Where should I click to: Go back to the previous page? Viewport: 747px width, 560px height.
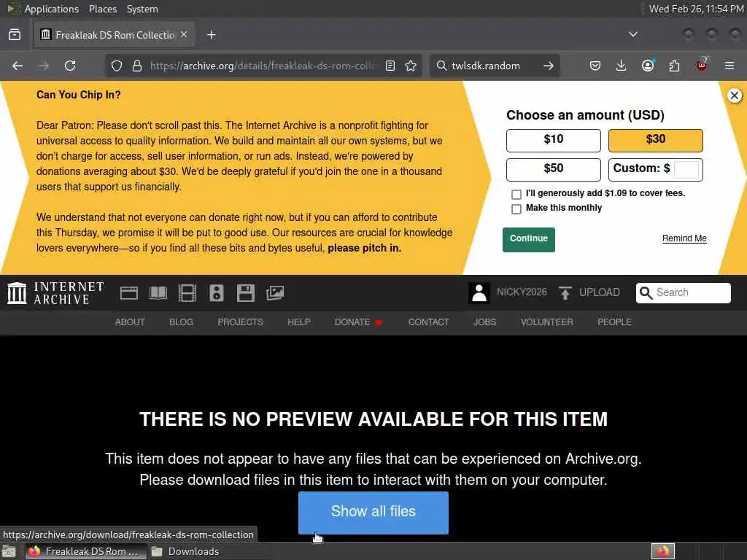[x=18, y=66]
